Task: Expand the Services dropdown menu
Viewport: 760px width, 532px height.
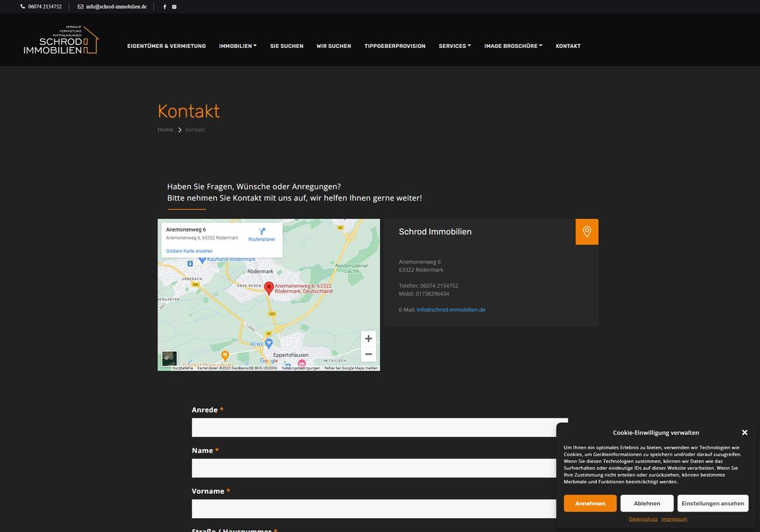Action: point(455,46)
